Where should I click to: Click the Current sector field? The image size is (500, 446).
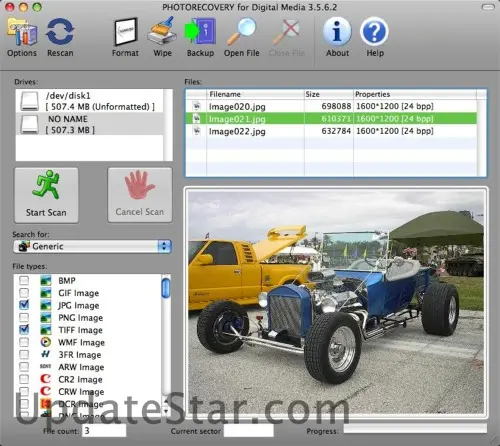249,430
